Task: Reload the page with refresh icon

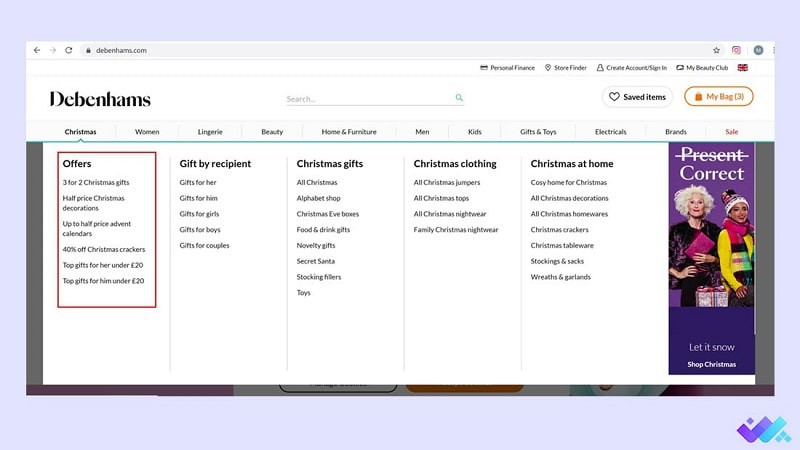Action: pos(68,50)
